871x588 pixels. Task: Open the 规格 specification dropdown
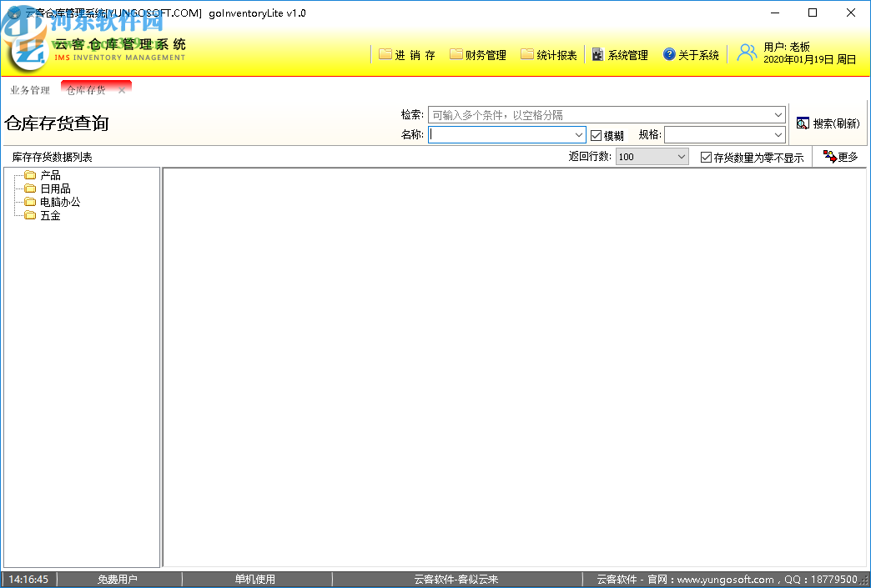click(x=778, y=134)
